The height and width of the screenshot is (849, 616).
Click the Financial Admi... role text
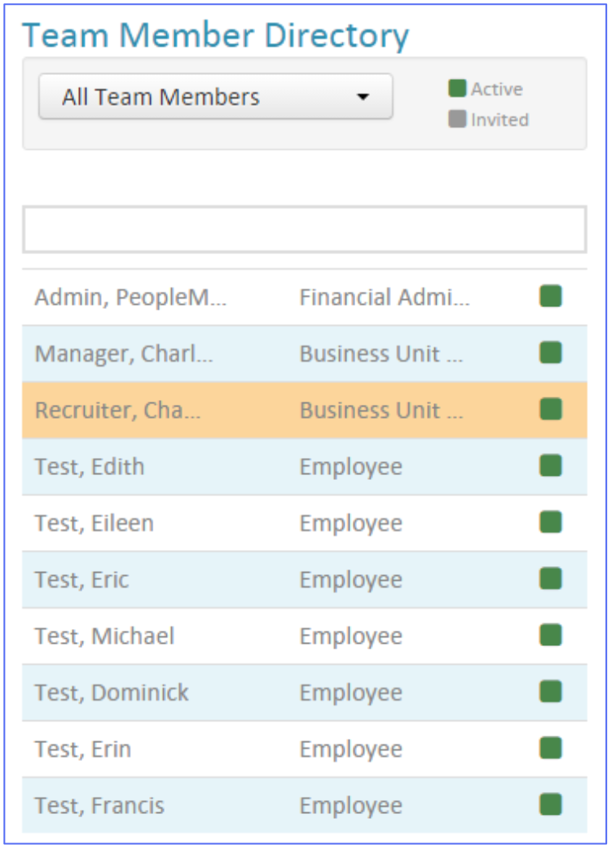coord(385,297)
